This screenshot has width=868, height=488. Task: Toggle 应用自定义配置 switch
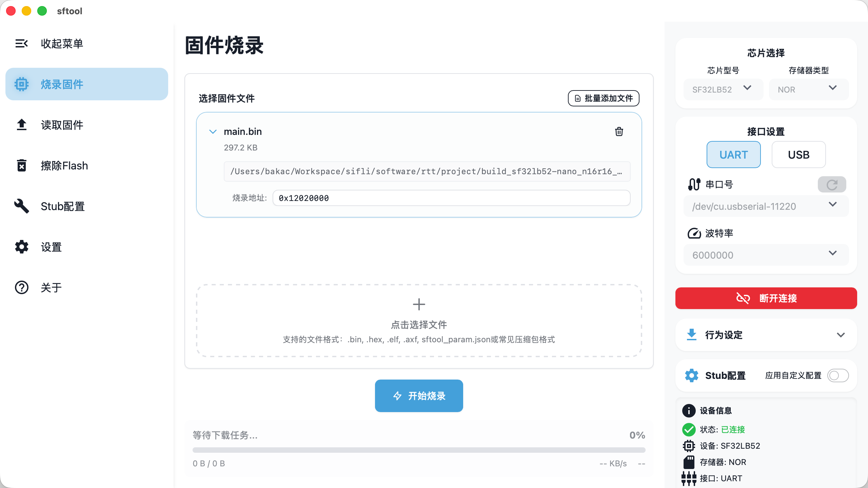(837, 375)
